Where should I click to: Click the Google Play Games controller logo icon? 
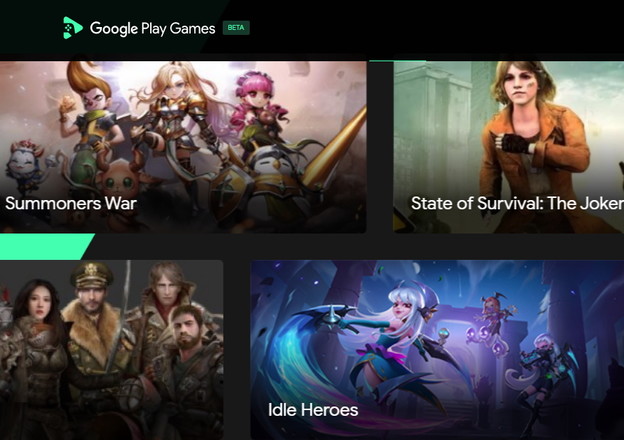[72, 27]
